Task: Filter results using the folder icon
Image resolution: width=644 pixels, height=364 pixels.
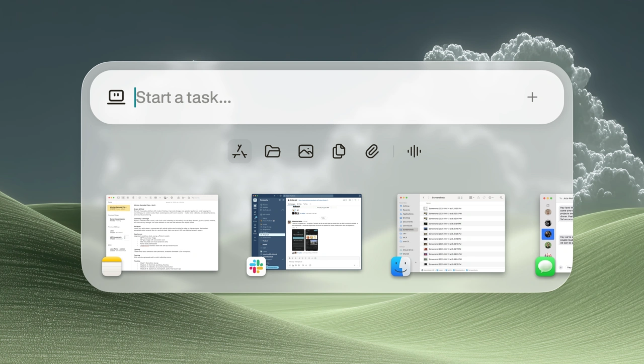Action: pos(272,151)
